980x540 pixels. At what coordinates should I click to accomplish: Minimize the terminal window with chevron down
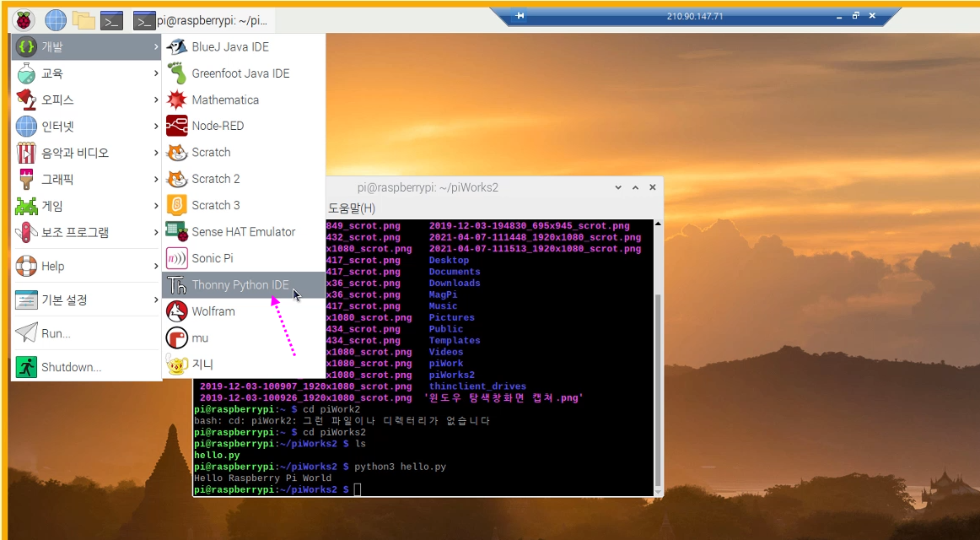618,187
